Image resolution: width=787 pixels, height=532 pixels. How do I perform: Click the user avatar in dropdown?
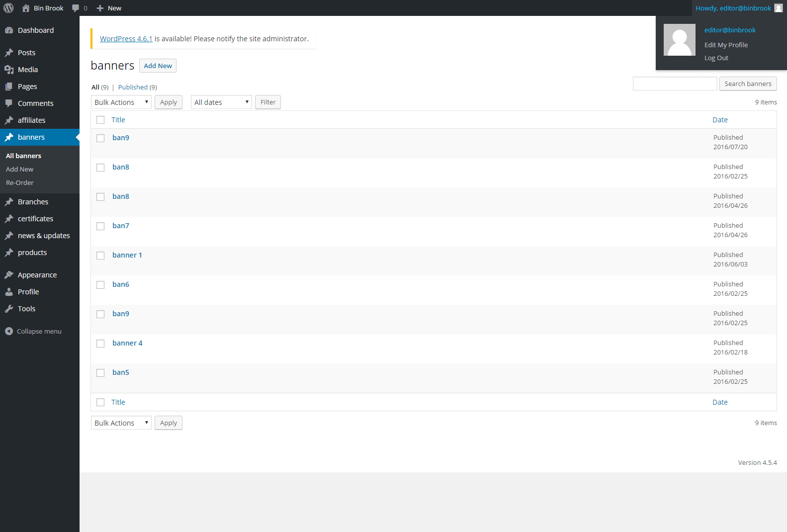click(x=679, y=40)
